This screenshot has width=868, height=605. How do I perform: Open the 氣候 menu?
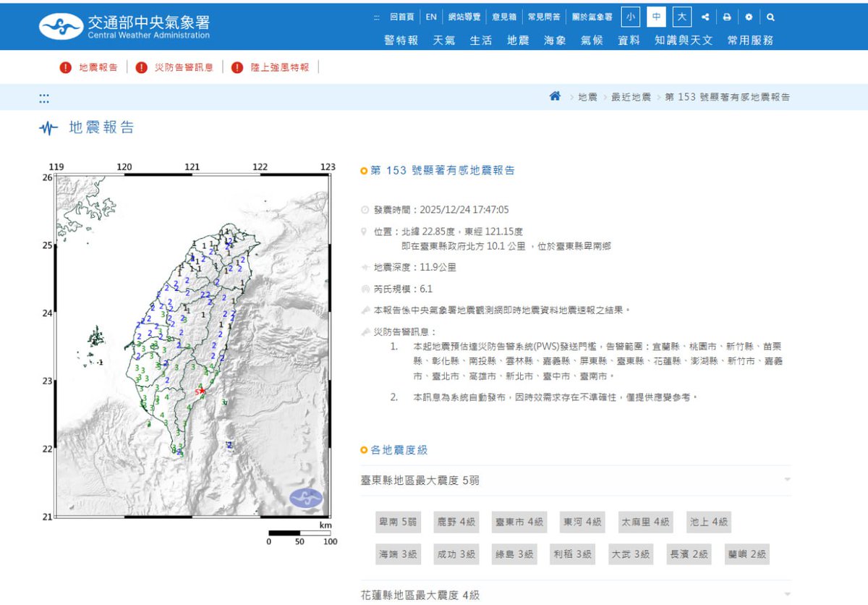[592, 41]
